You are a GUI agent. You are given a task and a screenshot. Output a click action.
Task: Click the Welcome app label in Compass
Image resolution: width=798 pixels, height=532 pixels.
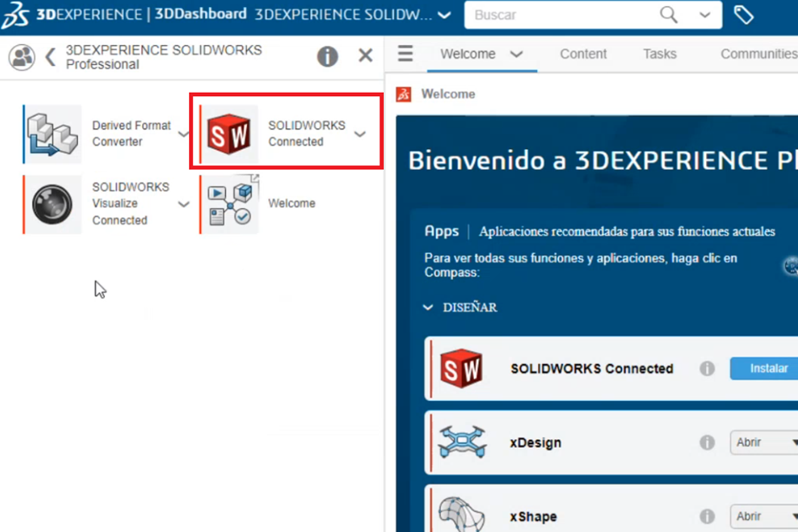[x=292, y=203]
